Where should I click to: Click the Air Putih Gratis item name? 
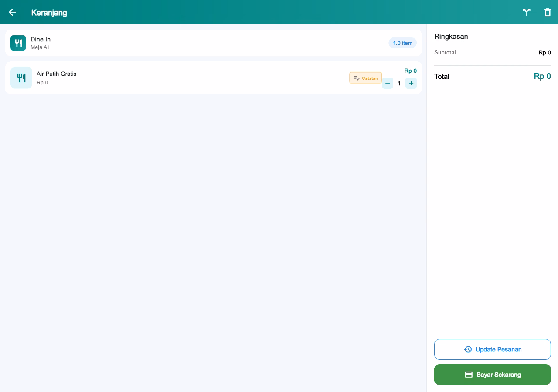click(x=56, y=74)
